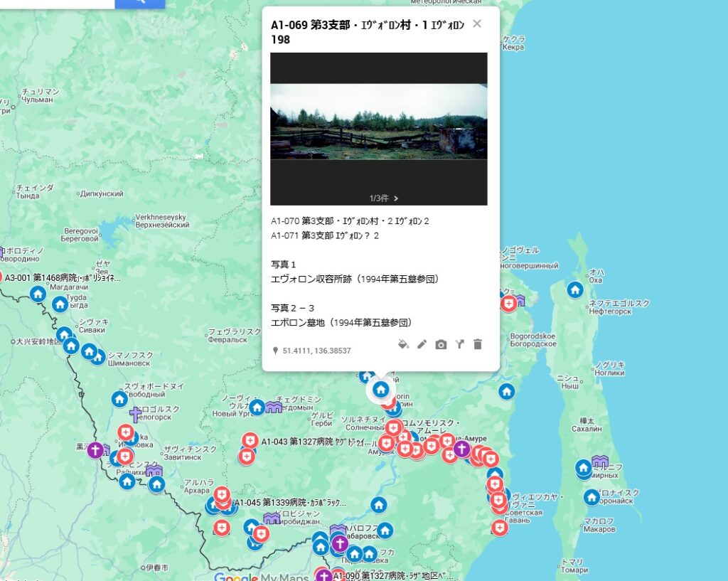Viewport: 728px width, 581px height.
Task: Click the selected blue house marker
Action: pyautogui.click(x=381, y=389)
